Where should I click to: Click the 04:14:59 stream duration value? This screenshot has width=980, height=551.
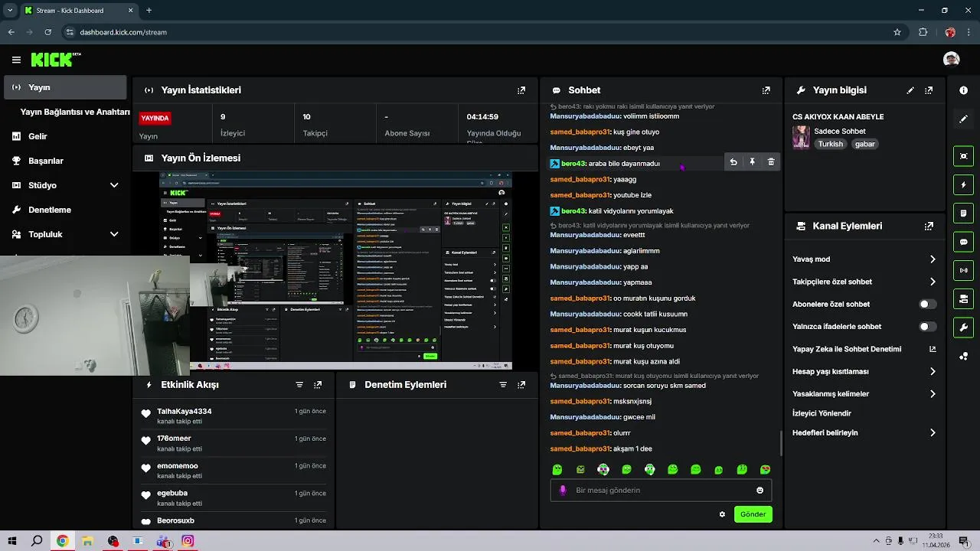[x=482, y=117]
